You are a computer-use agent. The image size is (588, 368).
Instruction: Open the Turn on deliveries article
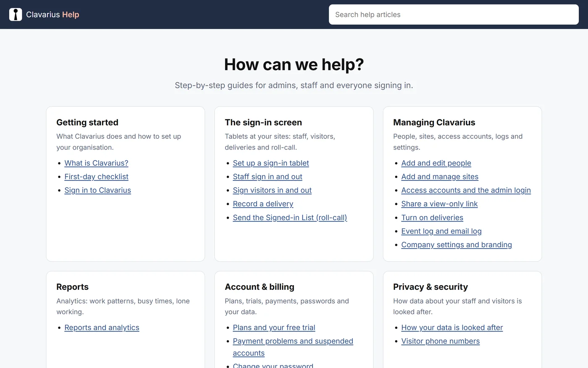(x=432, y=217)
